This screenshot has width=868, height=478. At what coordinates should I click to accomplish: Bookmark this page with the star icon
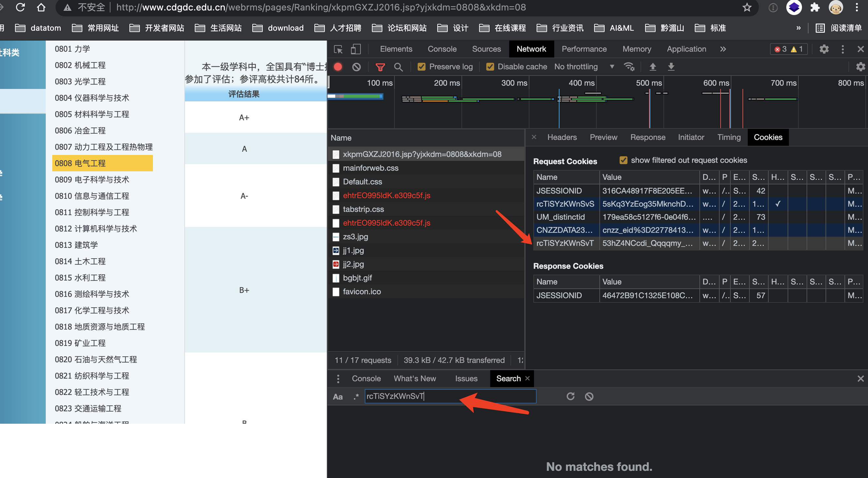coord(747,7)
